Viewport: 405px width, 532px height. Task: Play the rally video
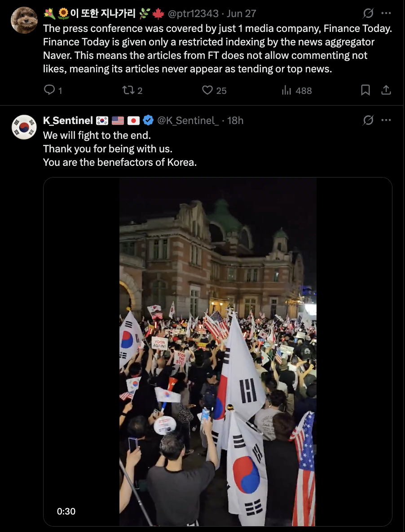[x=218, y=351]
